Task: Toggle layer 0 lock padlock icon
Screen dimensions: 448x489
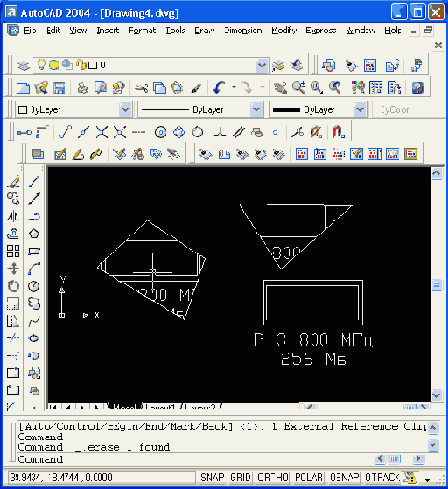Action: [x=81, y=66]
